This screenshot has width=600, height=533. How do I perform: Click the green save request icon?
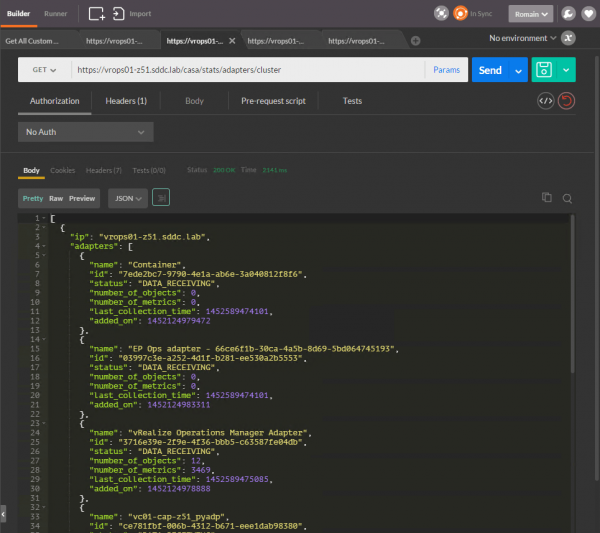tap(544, 70)
